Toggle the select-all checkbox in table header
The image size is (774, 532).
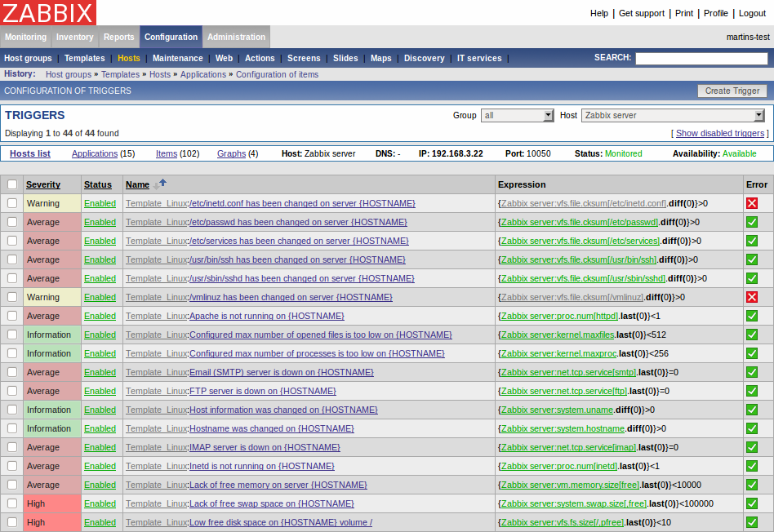pos(12,184)
